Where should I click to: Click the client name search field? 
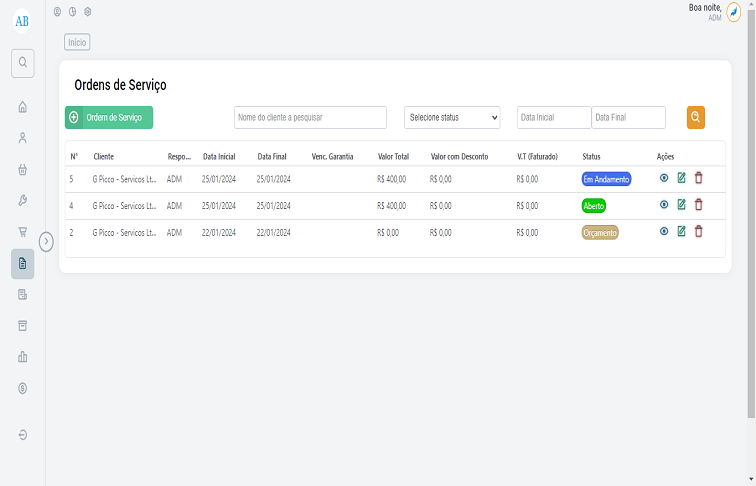click(x=310, y=117)
